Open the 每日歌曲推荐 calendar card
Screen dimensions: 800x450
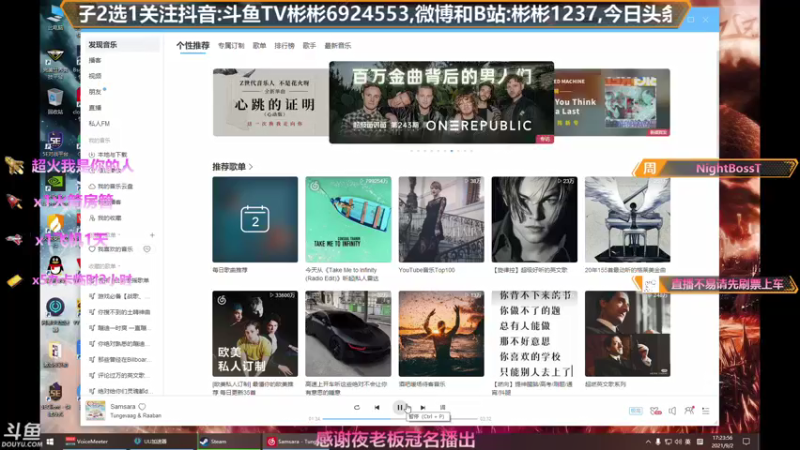tap(255, 219)
